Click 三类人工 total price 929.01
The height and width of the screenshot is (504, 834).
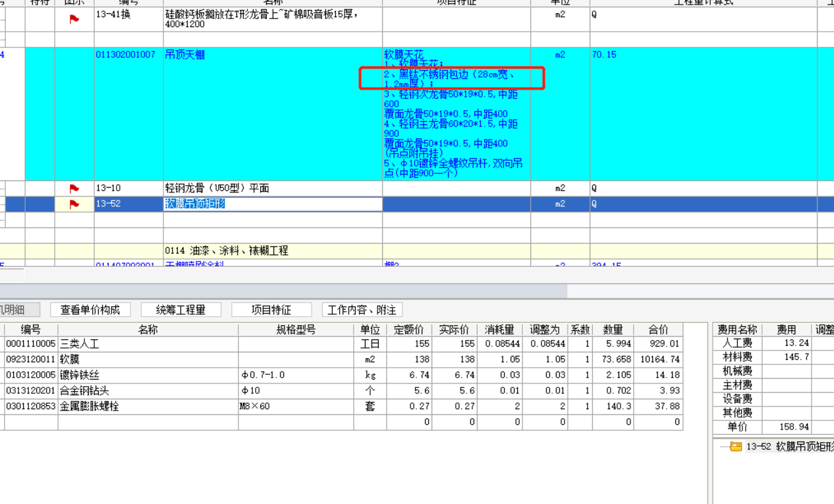pos(665,344)
